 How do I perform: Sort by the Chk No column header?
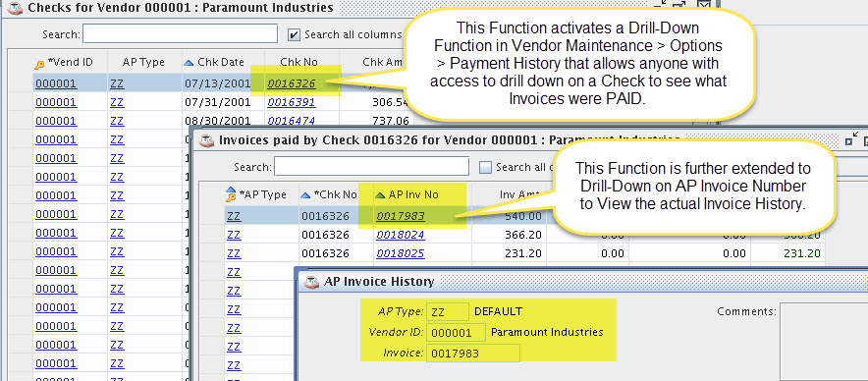pos(298,63)
